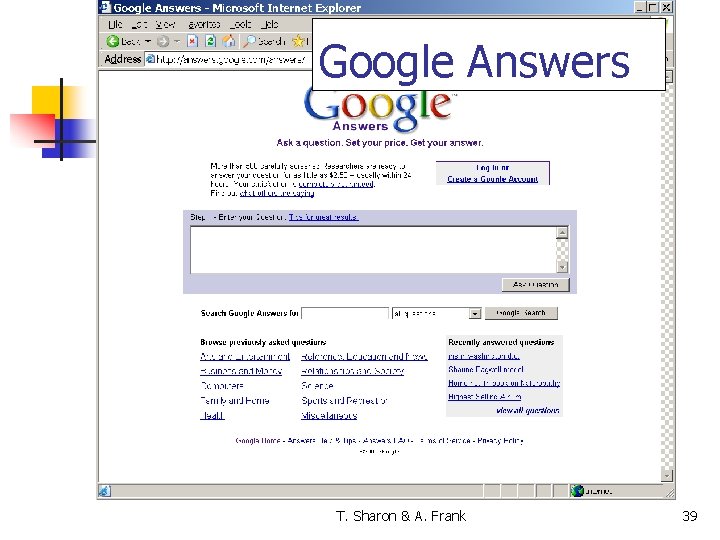Screen dimensions: 720x540
Task: Open the Shaune Bagwell model question
Action: (485, 369)
